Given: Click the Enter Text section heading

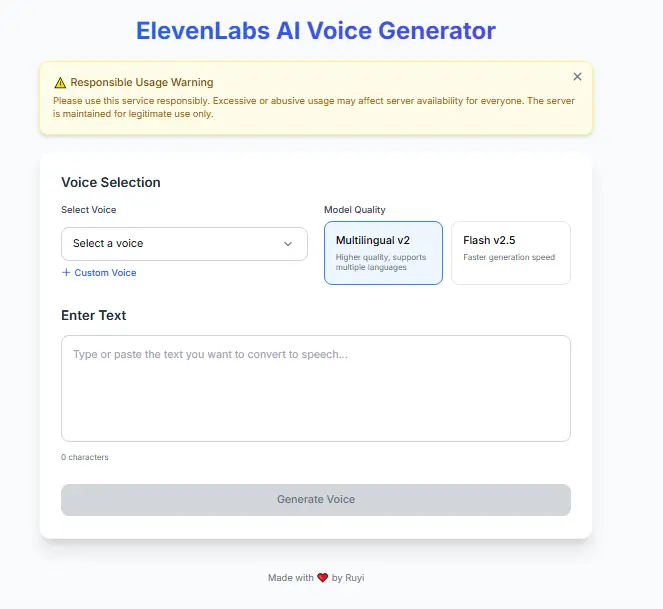Looking at the screenshot, I should (93, 315).
